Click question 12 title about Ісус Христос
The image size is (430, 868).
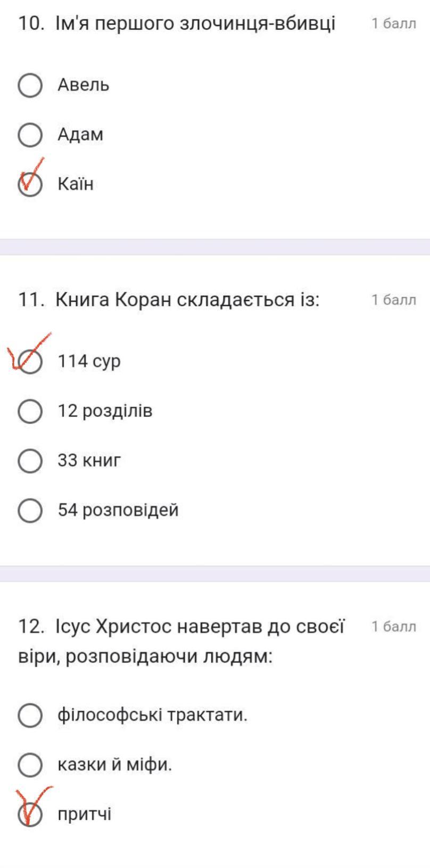click(x=181, y=641)
